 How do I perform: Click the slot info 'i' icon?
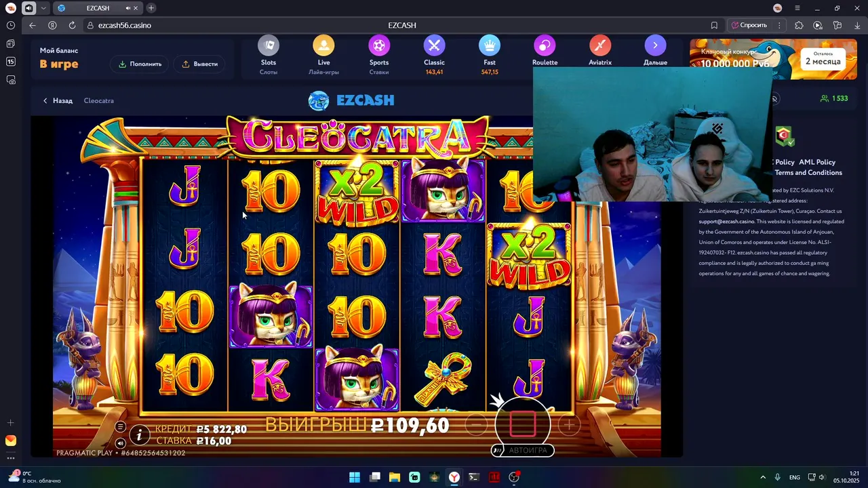tap(139, 434)
